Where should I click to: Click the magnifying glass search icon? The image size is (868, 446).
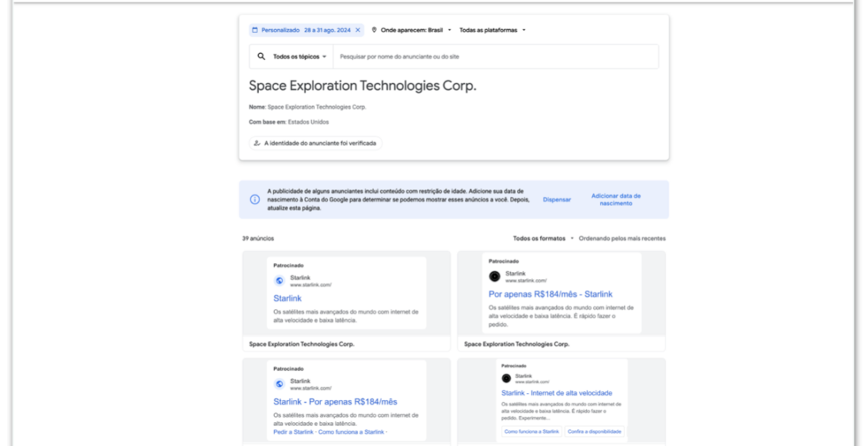pos(261,56)
